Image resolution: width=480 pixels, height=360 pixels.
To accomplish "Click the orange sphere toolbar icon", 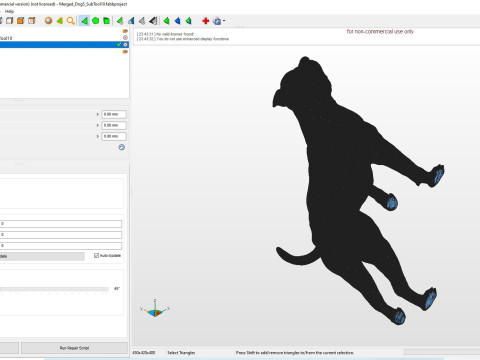I will pyautogui.click(x=49, y=21).
